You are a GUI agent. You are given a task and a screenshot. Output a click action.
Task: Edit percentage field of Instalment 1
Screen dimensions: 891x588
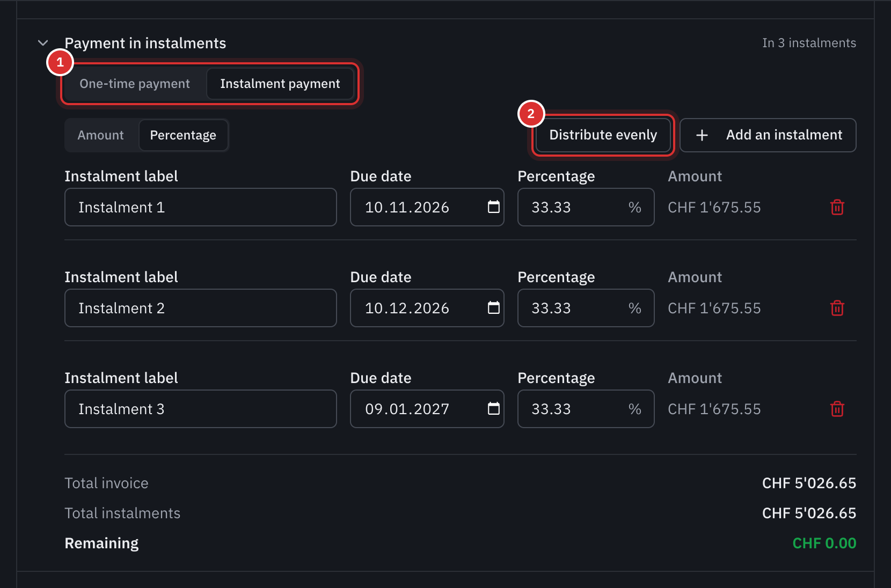[x=586, y=207]
